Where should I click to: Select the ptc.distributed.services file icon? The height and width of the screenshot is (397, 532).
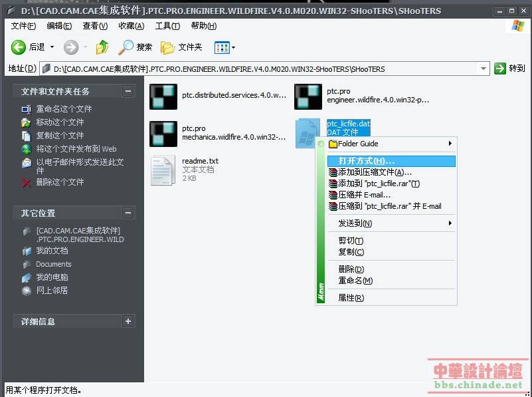tap(163, 97)
